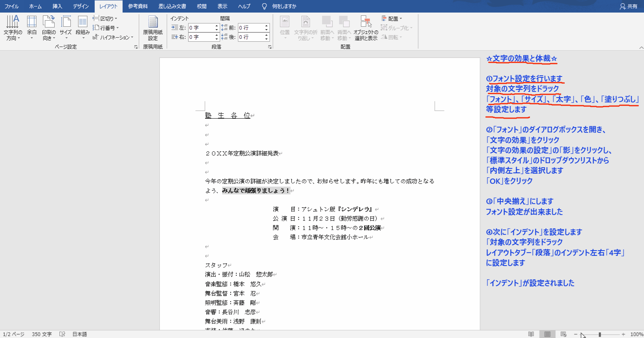This screenshot has width=644, height=338.
Task: Switch to Web レイアウト view button
Action: pos(563,334)
